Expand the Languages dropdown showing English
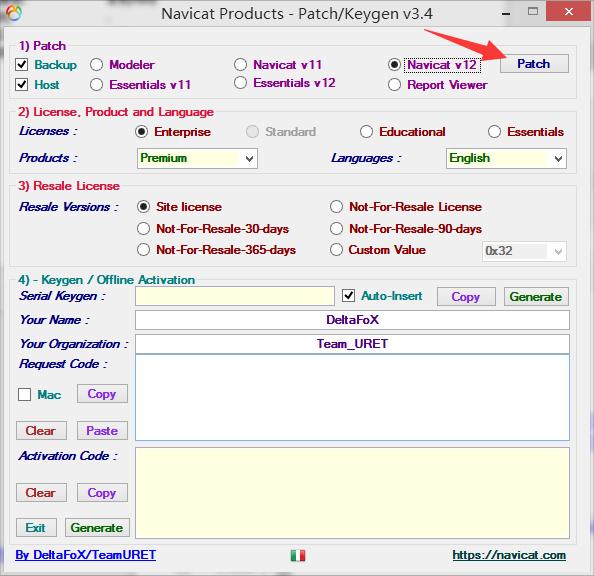The image size is (594, 576). 506,158
